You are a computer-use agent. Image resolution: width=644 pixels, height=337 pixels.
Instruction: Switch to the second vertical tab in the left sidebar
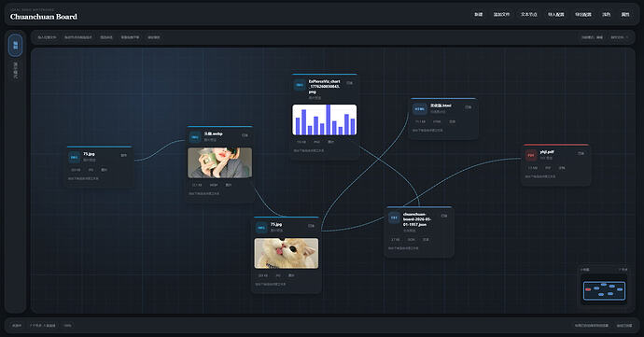point(16,70)
